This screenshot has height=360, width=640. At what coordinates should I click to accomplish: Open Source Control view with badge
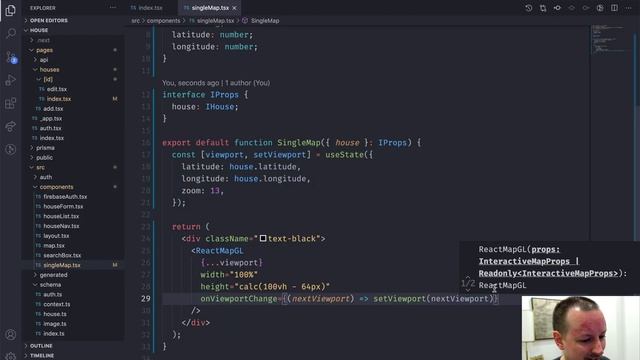[x=11, y=57]
